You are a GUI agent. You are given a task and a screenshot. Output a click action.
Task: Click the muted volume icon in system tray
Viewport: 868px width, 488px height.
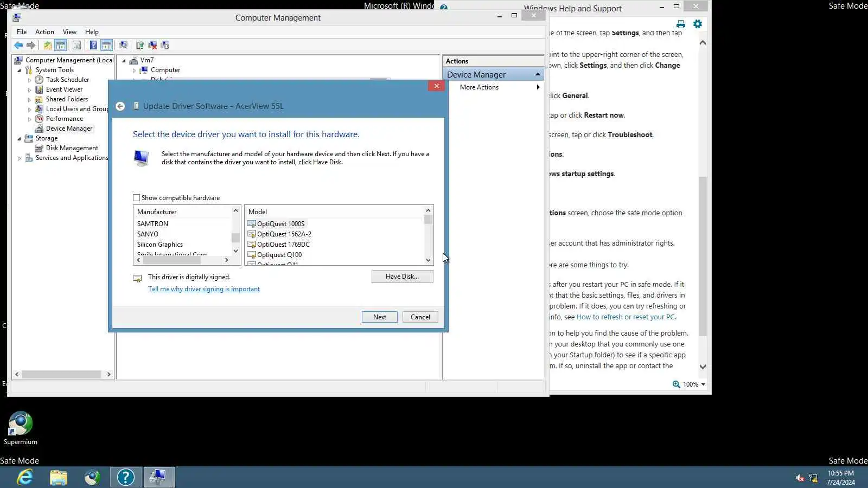(800, 478)
